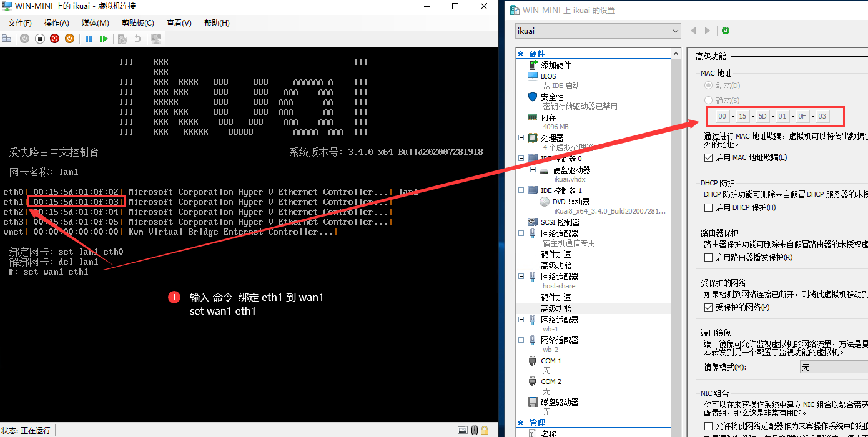Click the green Reset/Resume toolbar icon
The image size is (868, 437).
(x=104, y=39)
